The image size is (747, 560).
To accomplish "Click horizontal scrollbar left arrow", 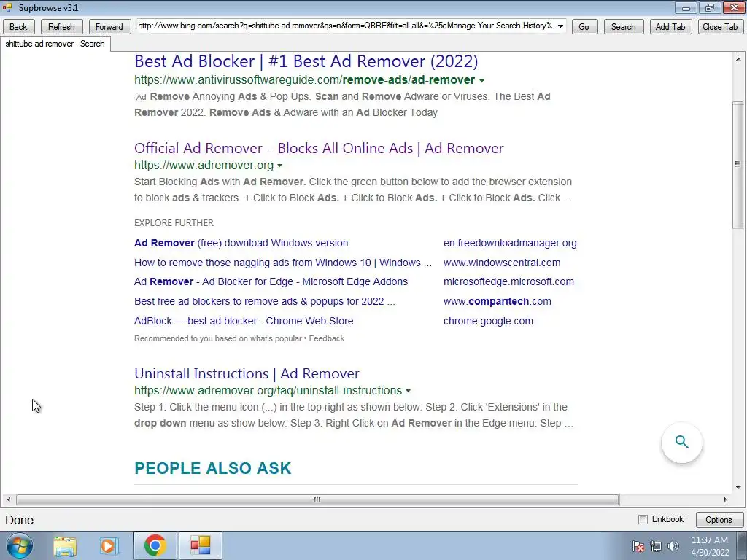I will click(9, 499).
